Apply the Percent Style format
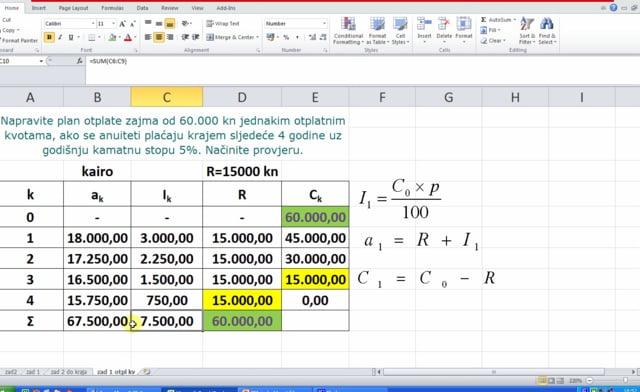640x392 pixels. (x=286, y=37)
